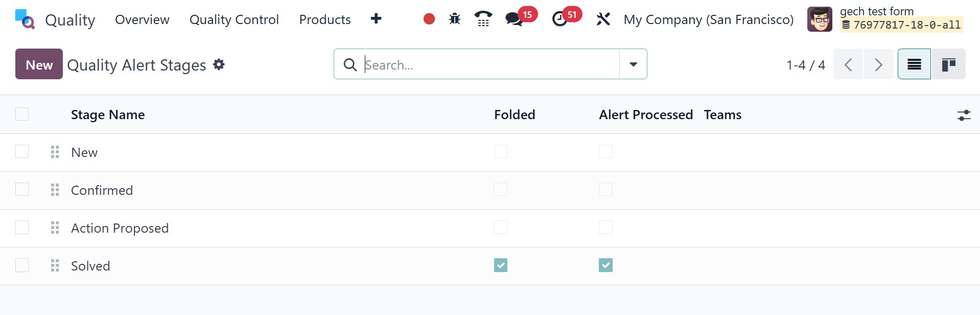This screenshot has height=315, width=980.
Task: Click the Quality app logo icon
Action: click(25, 19)
